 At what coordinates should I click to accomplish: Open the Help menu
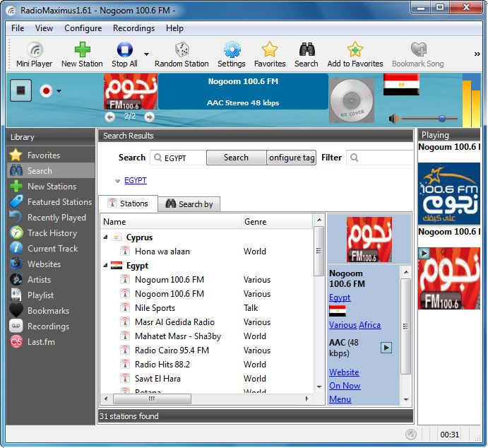pyautogui.click(x=174, y=28)
